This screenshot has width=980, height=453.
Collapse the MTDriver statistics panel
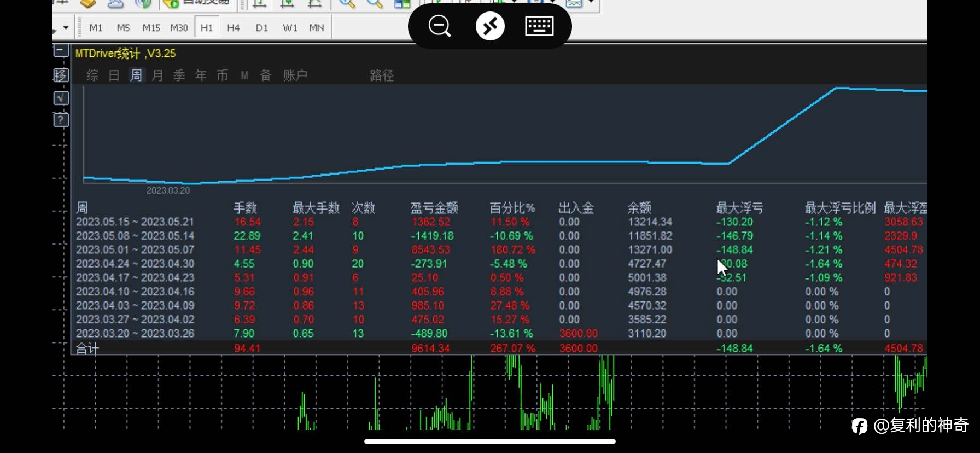click(61, 51)
